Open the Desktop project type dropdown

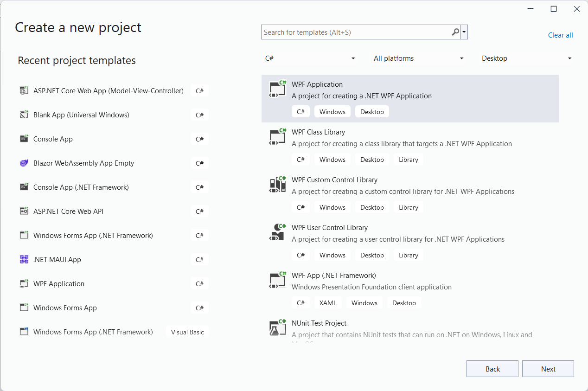click(x=526, y=58)
